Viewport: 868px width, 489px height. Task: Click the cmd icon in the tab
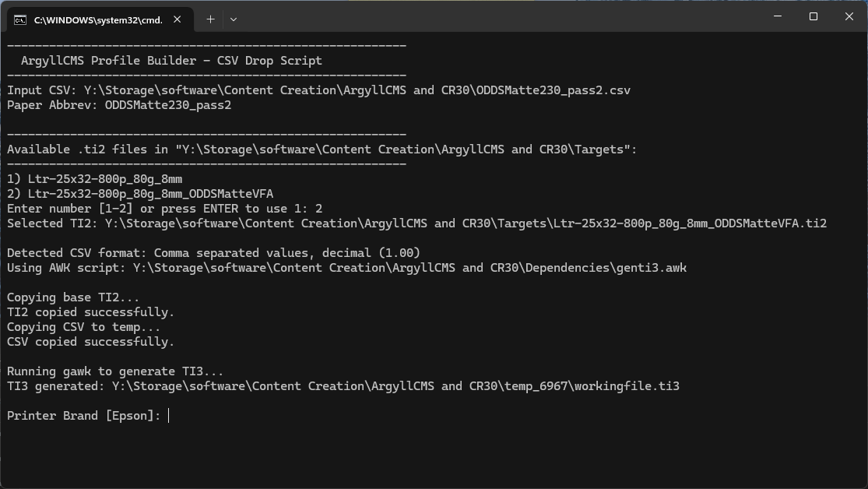20,19
